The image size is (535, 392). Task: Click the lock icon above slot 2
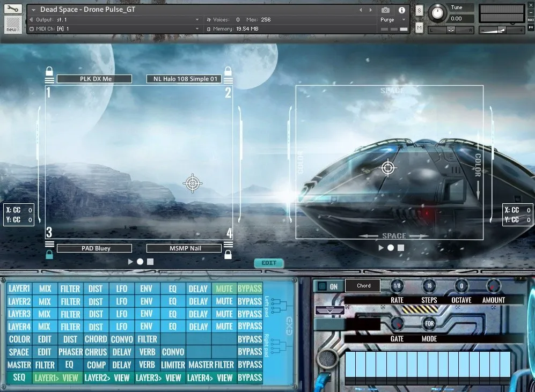[228, 71]
